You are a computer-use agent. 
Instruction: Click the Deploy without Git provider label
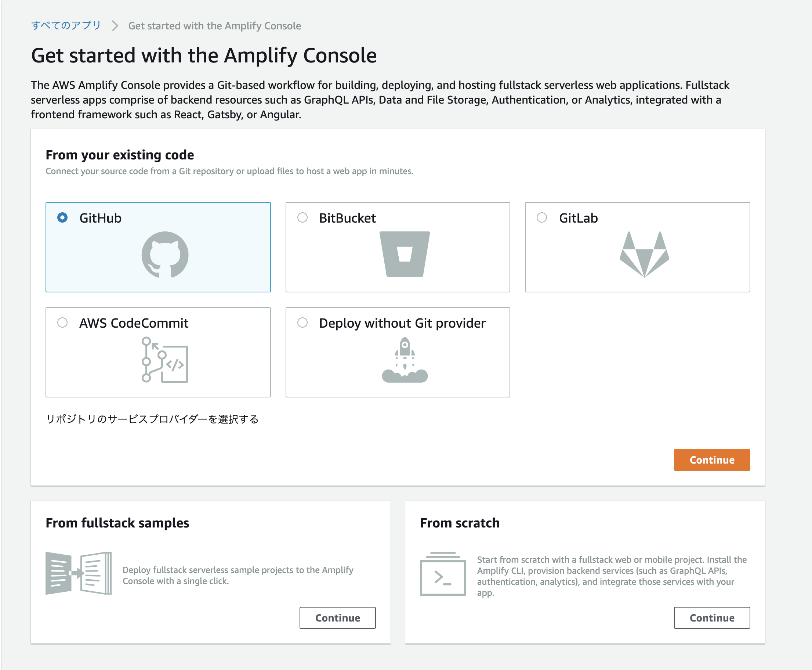402,323
